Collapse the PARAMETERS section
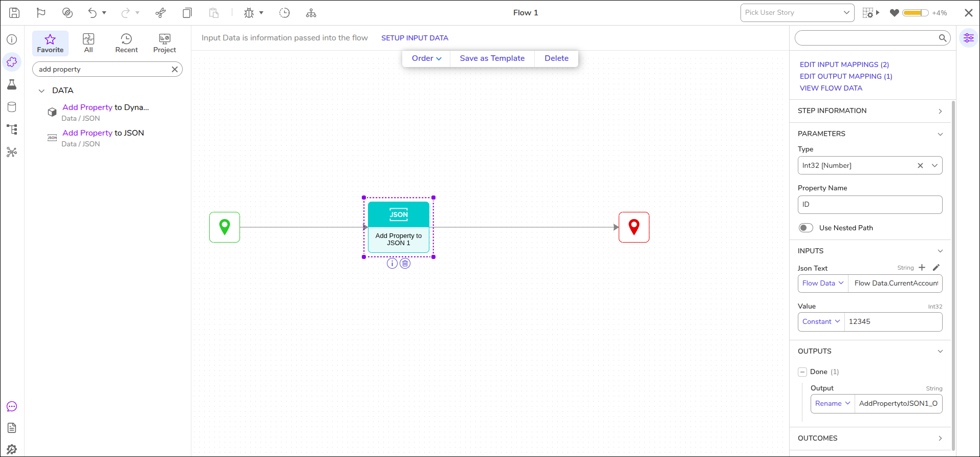Screen dimensions: 980x457 coord(870,134)
